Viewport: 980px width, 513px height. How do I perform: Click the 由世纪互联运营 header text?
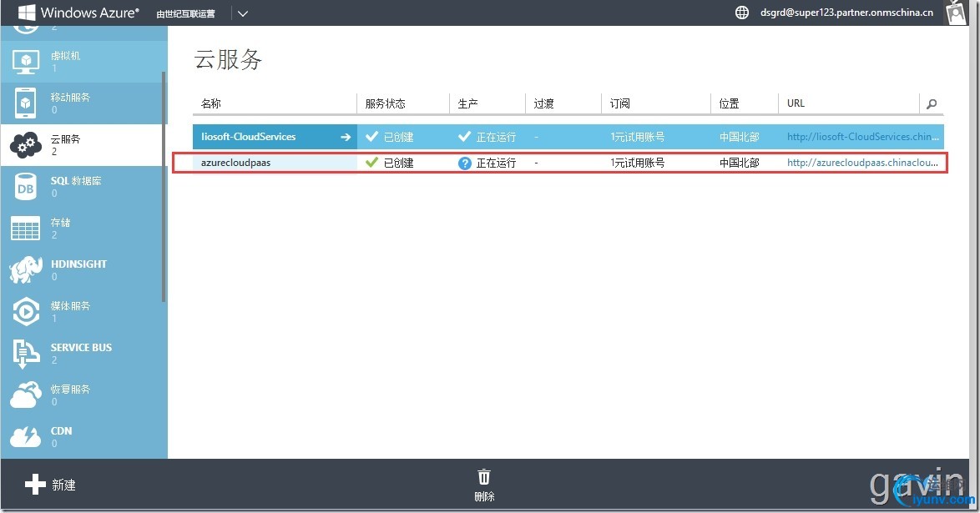(x=185, y=13)
